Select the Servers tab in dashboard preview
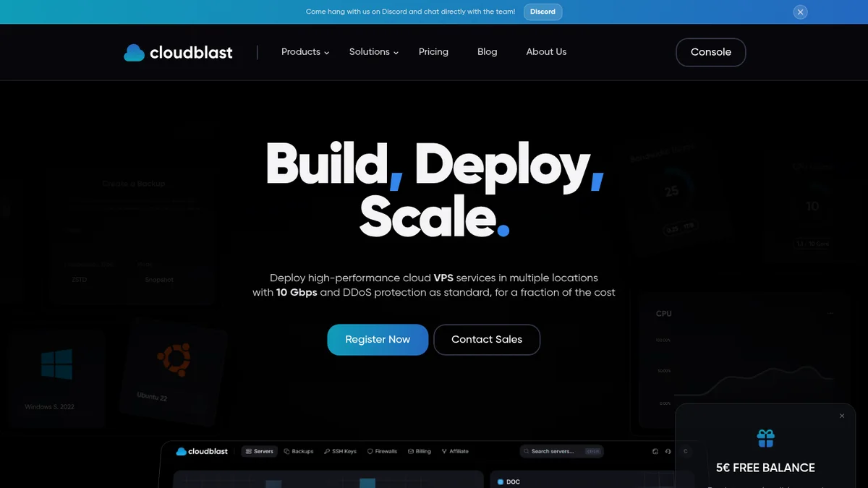868x488 pixels. click(258, 451)
